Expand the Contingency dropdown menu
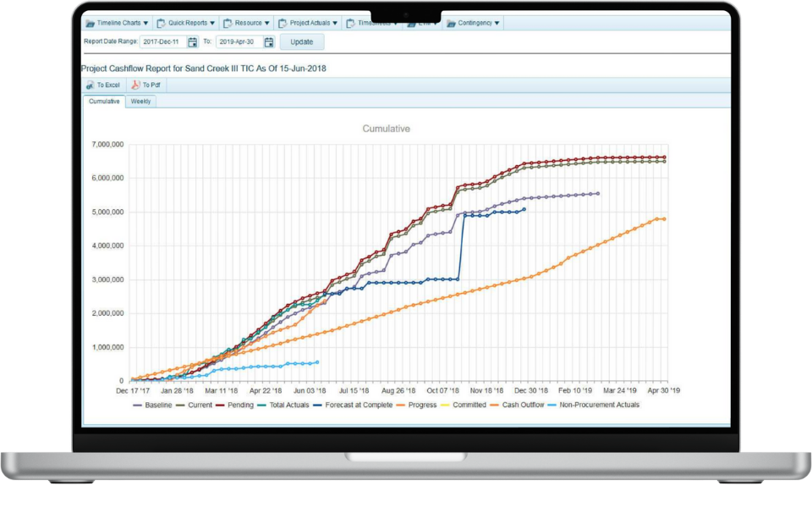812x508 pixels. [497, 23]
